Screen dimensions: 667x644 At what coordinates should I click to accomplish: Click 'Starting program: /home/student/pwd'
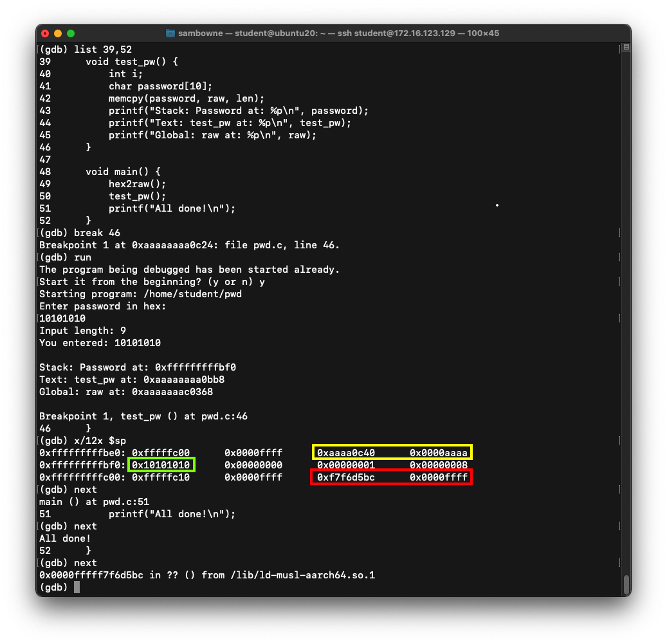click(x=140, y=295)
